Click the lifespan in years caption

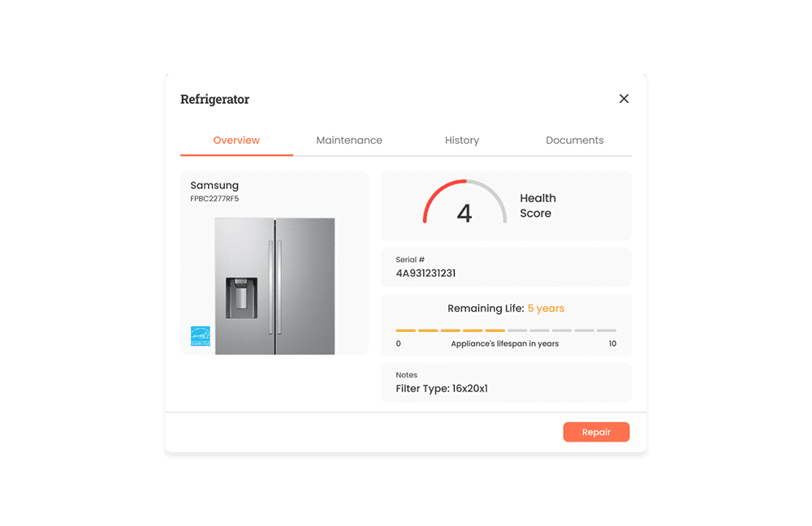505,343
